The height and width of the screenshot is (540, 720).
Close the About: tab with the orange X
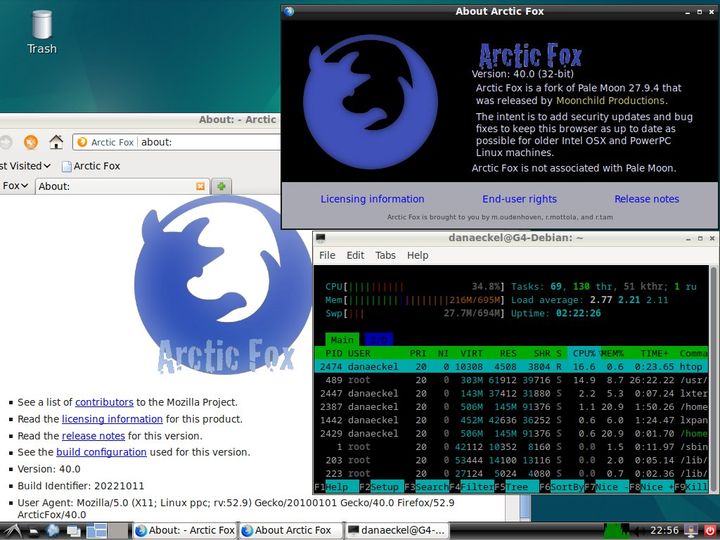point(200,186)
